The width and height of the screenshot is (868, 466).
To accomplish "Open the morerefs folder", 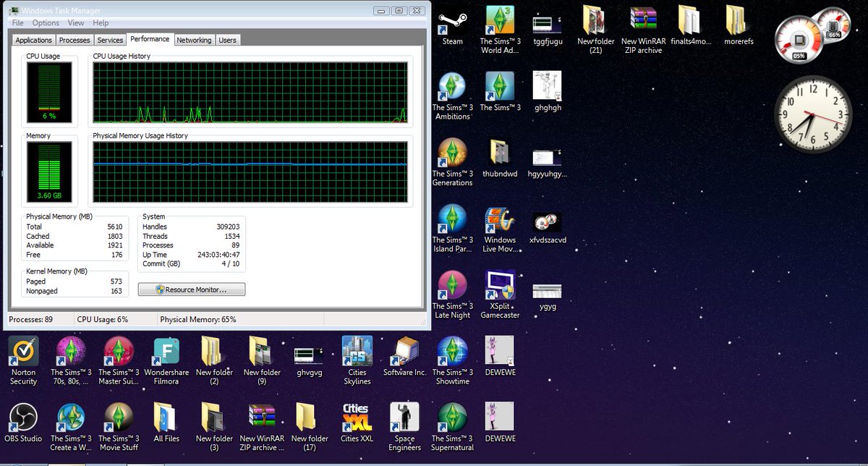I will 739,26.
